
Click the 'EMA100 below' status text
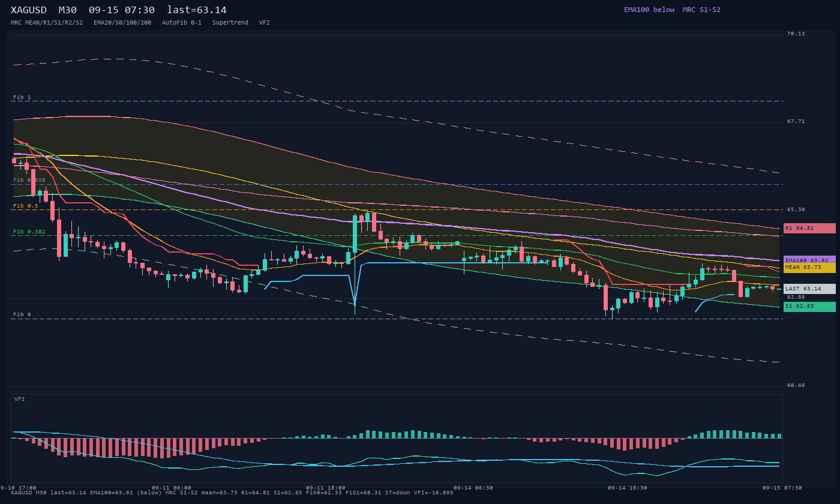click(649, 10)
